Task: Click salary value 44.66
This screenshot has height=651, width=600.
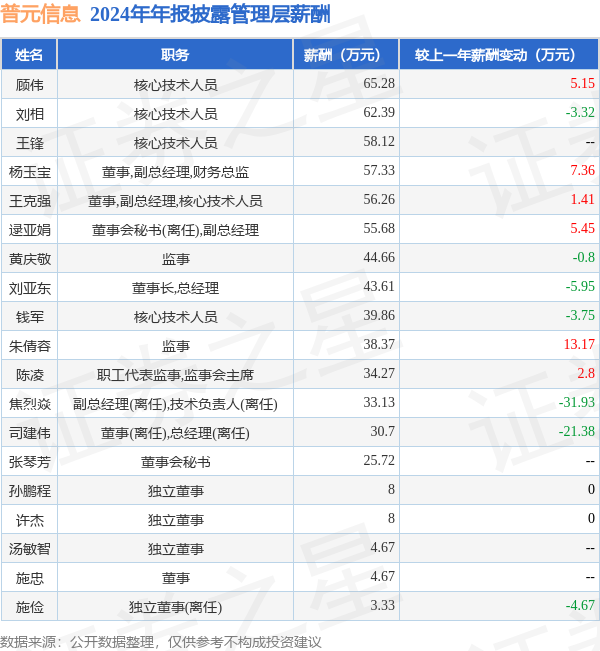Action: pos(379,257)
